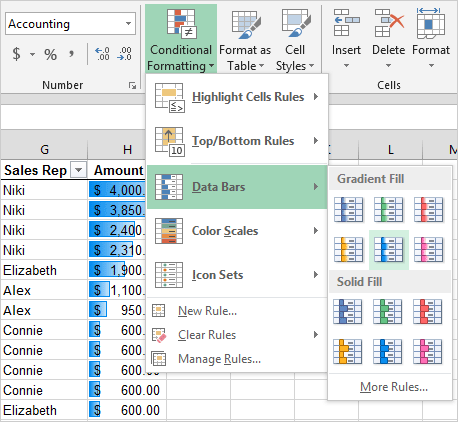Image resolution: width=458 pixels, height=422 pixels.
Task: Select column G header
Action: 44,150
